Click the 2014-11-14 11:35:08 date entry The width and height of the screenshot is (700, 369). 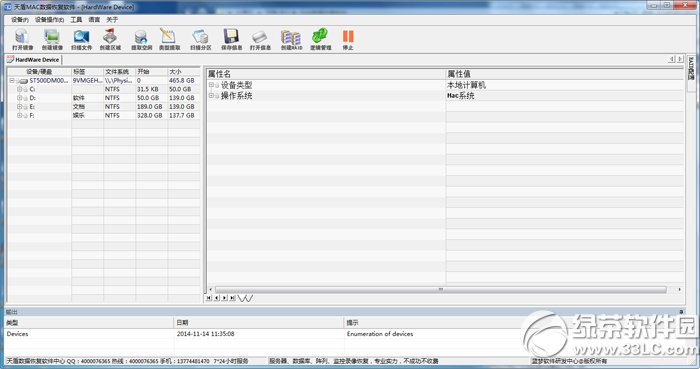click(205, 334)
